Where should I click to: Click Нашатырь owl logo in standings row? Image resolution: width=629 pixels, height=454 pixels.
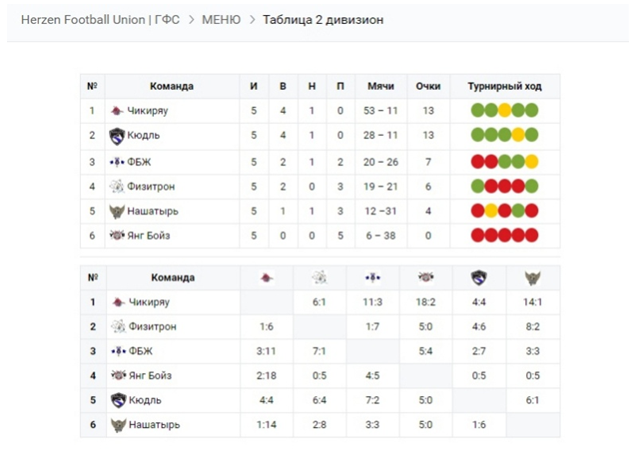(117, 211)
